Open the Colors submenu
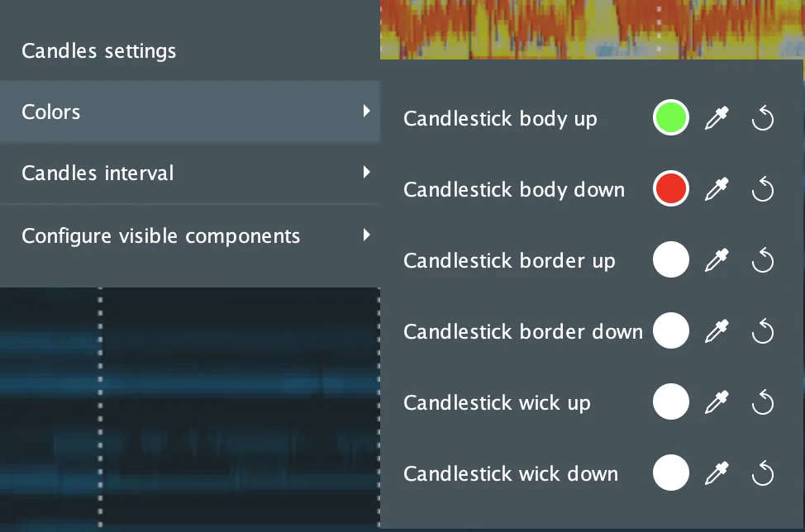Image resolution: width=805 pixels, height=532 pixels. (x=188, y=112)
